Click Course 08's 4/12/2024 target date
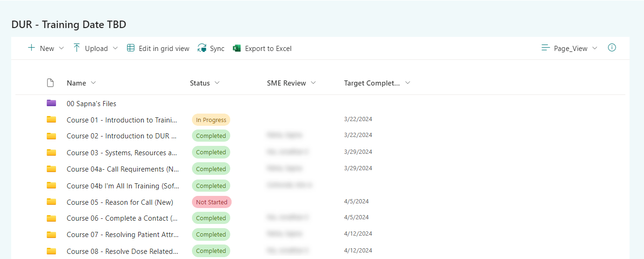Viewport: 644px width, 259px height. point(358,250)
